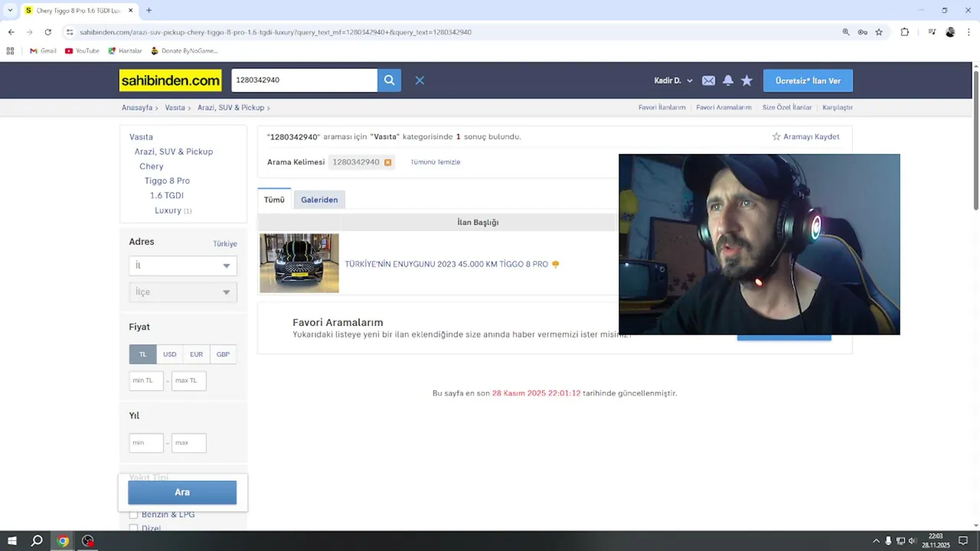
Task: Open the tab search dropdown arrow
Action: click(10, 11)
